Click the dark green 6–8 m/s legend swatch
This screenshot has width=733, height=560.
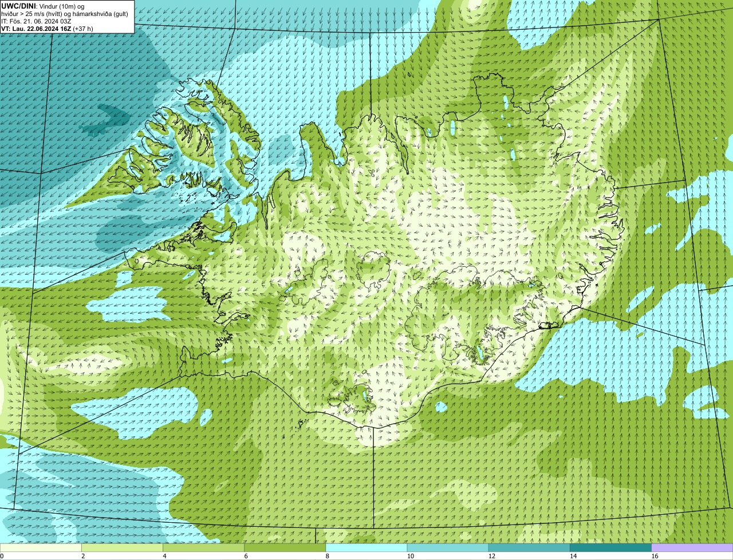click(285, 547)
